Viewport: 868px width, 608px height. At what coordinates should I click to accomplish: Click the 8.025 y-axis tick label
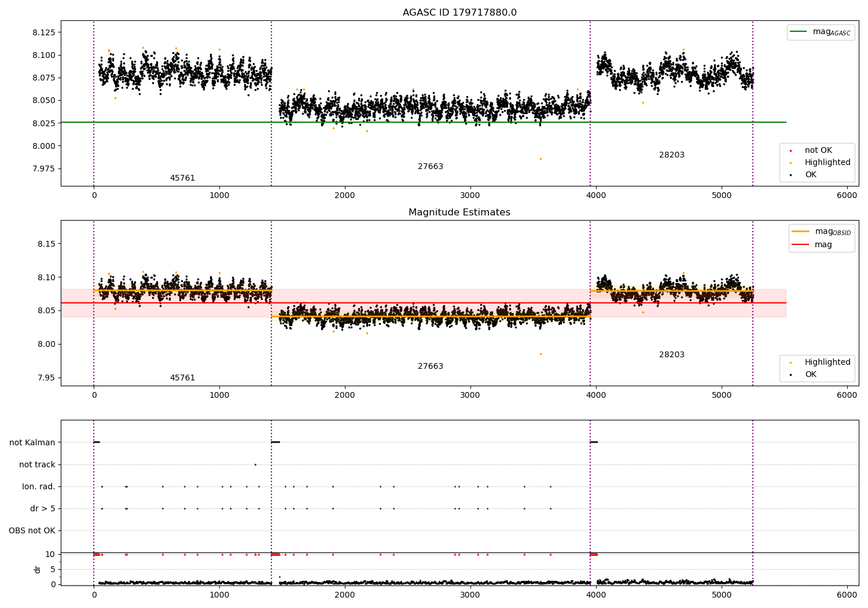pos(44,123)
